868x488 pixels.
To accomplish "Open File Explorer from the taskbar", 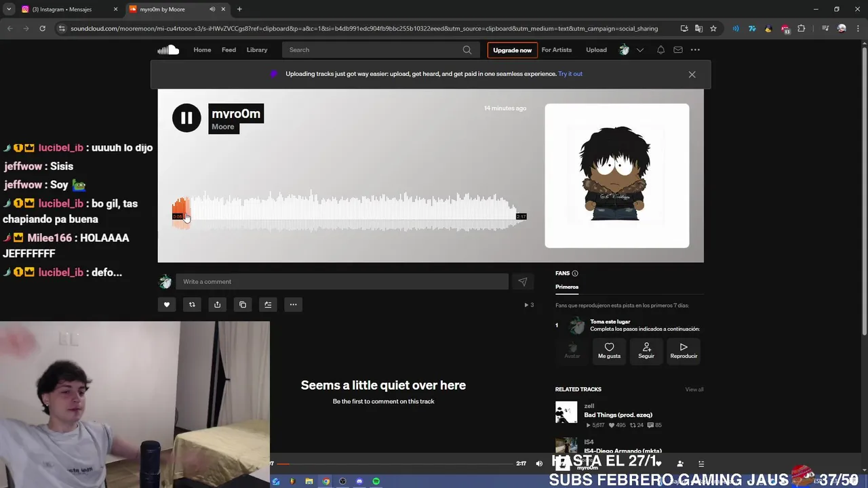I will (x=309, y=481).
